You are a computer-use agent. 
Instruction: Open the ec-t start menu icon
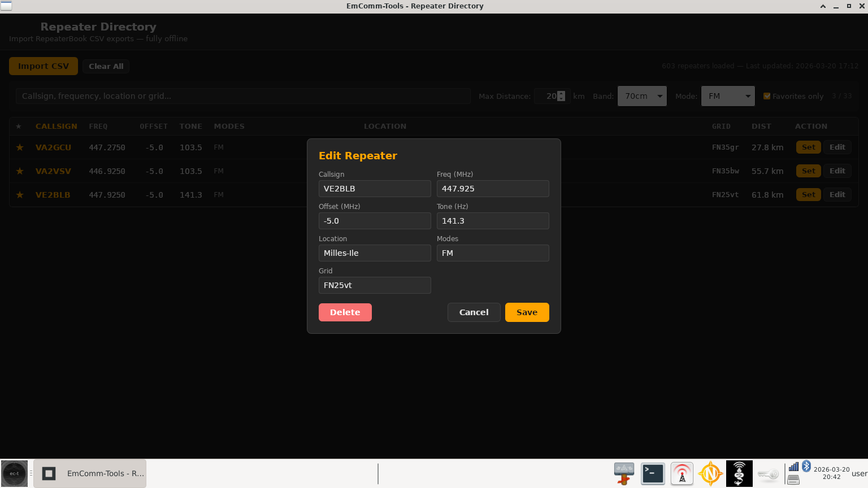point(14,473)
